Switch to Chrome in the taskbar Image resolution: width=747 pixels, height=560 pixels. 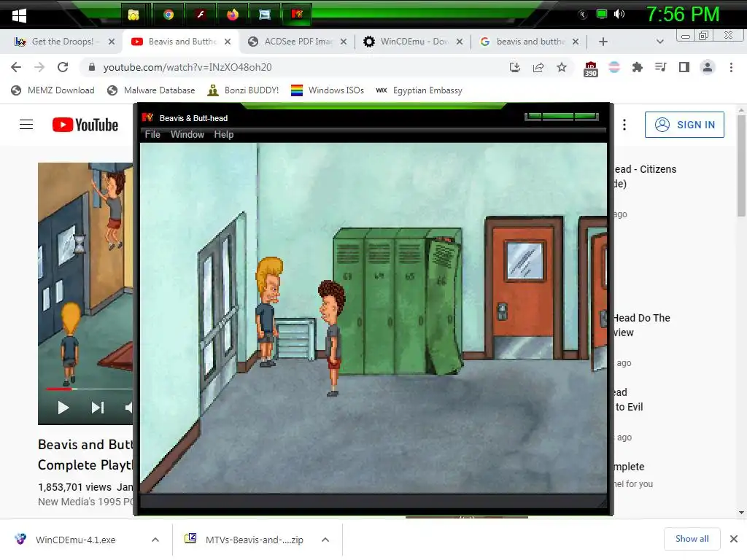coord(169,15)
